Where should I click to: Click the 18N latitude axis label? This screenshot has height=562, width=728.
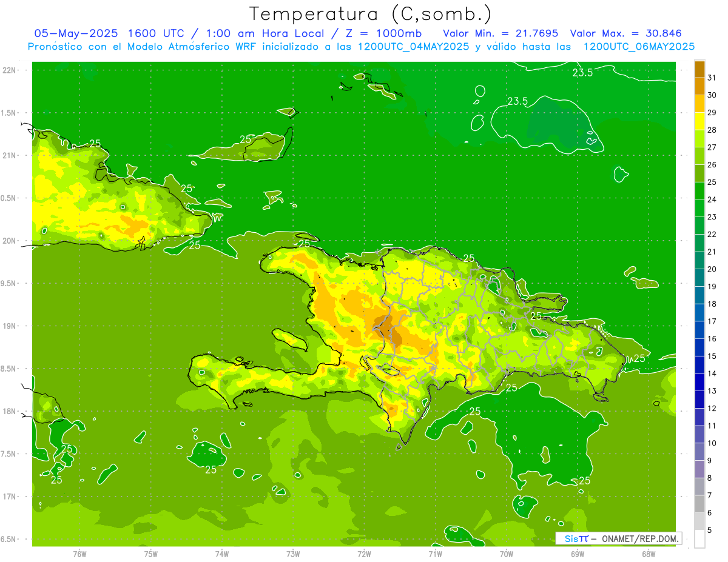[10, 412]
